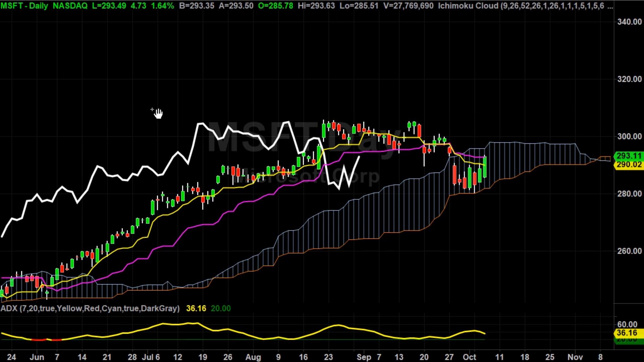Click the 60.00 ADX axis label

coord(627,324)
